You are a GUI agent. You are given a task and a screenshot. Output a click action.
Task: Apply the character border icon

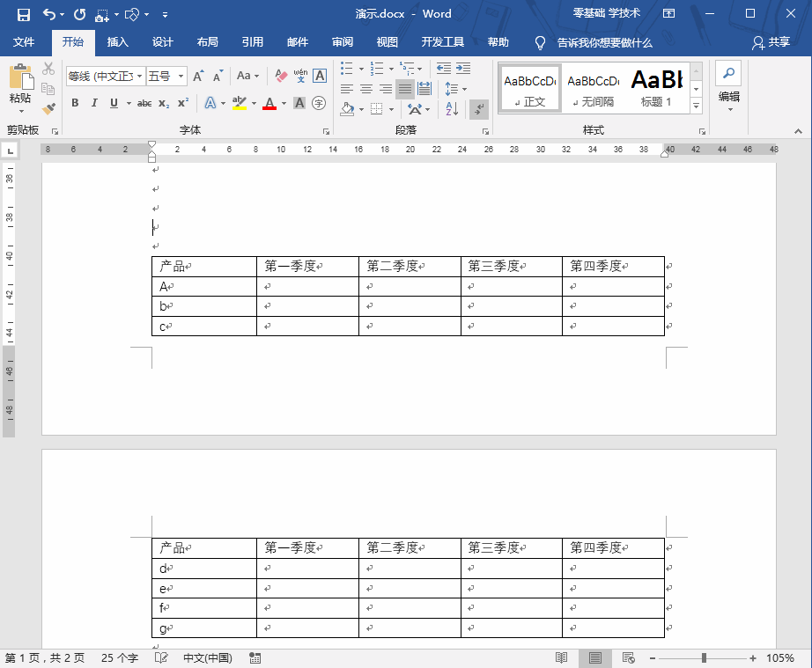[x=320, y=76]
